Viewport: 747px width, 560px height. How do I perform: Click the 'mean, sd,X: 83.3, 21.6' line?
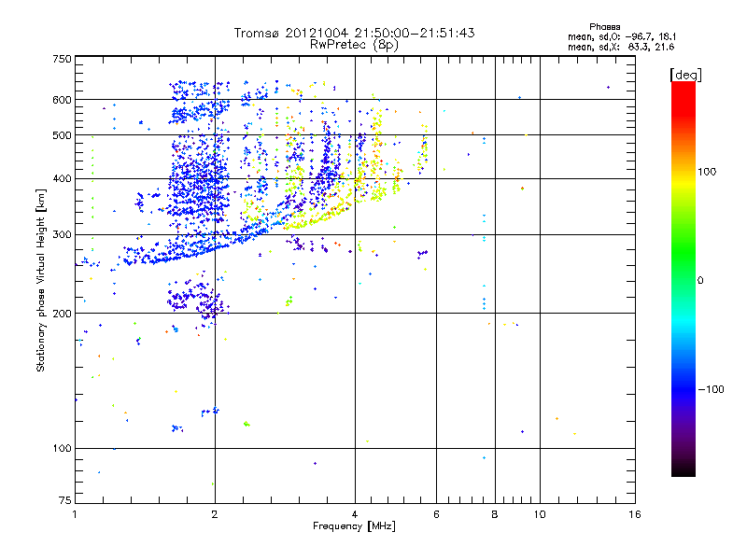coord(621,47)
